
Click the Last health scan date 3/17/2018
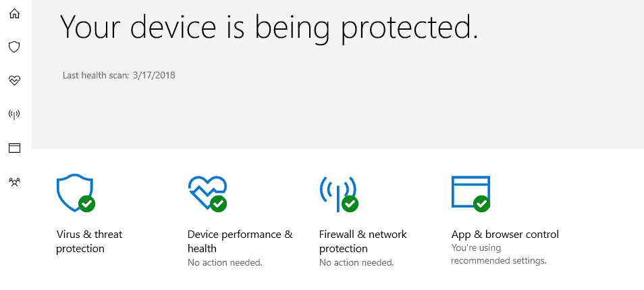[x=154, y=75]
